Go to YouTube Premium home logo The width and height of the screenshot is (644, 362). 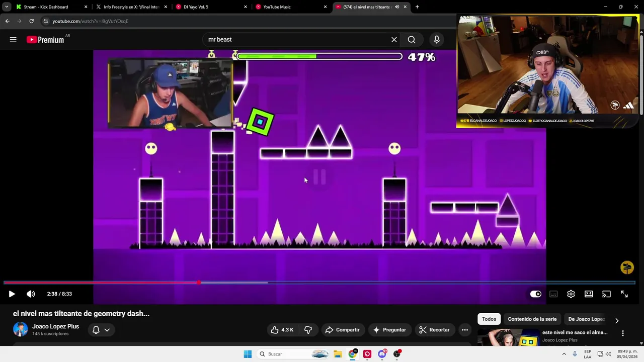[x=45, y=40]
